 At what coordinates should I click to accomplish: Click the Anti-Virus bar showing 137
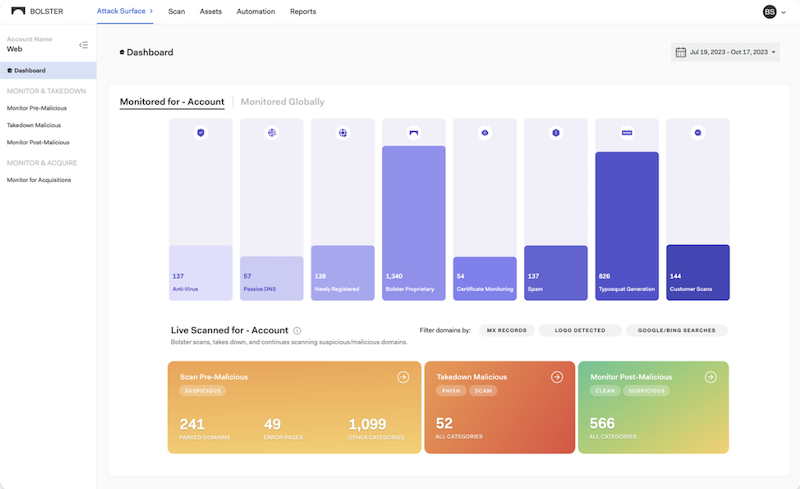201,273
